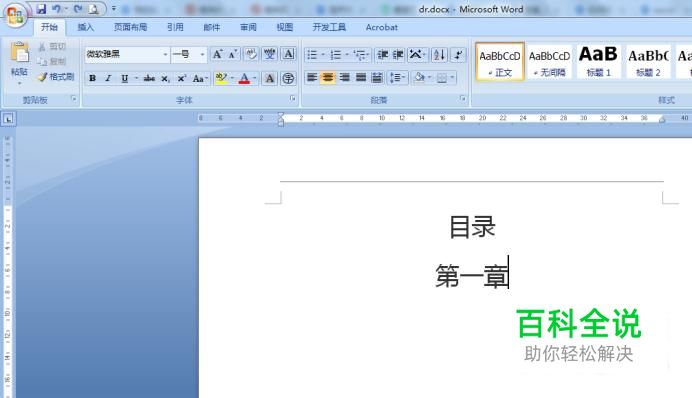The height and width of the screenshot is (398, 692).
Task: Click the tab selector at ruler corner
Action: [x=8, y=119]
